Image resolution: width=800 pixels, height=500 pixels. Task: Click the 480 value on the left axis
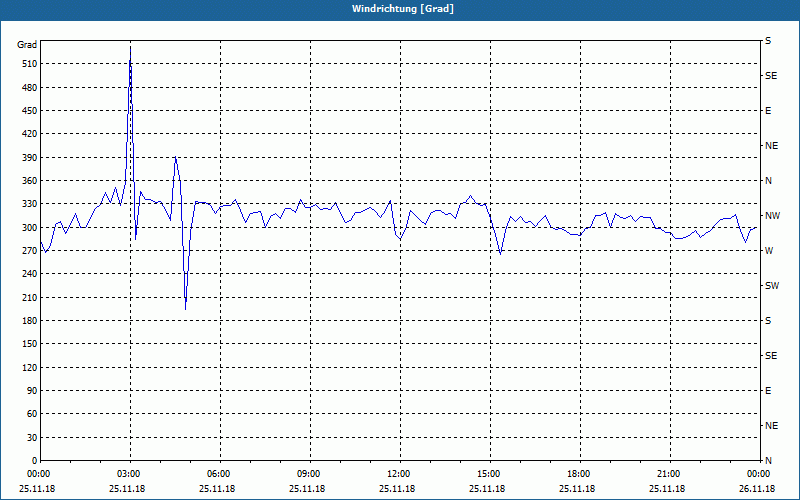point(30,88)
